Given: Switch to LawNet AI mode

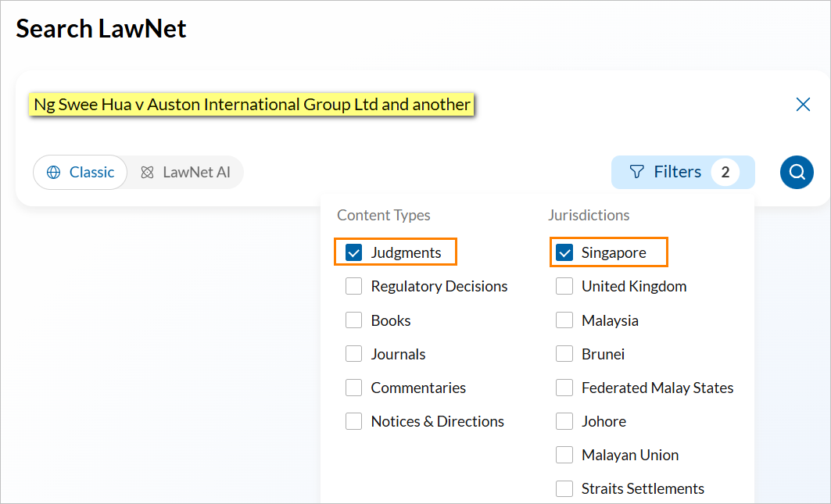Looking at the screenshot, I should (x=185, y=172).
